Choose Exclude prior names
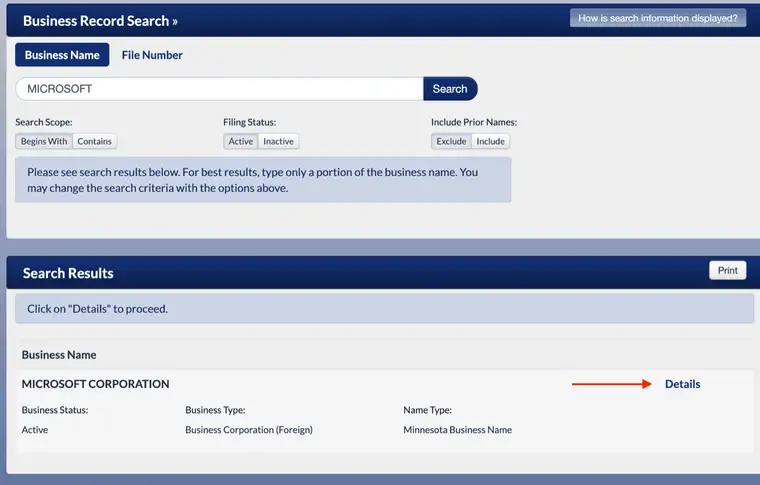This screenshot has height=485, width=760. (451, 141)
